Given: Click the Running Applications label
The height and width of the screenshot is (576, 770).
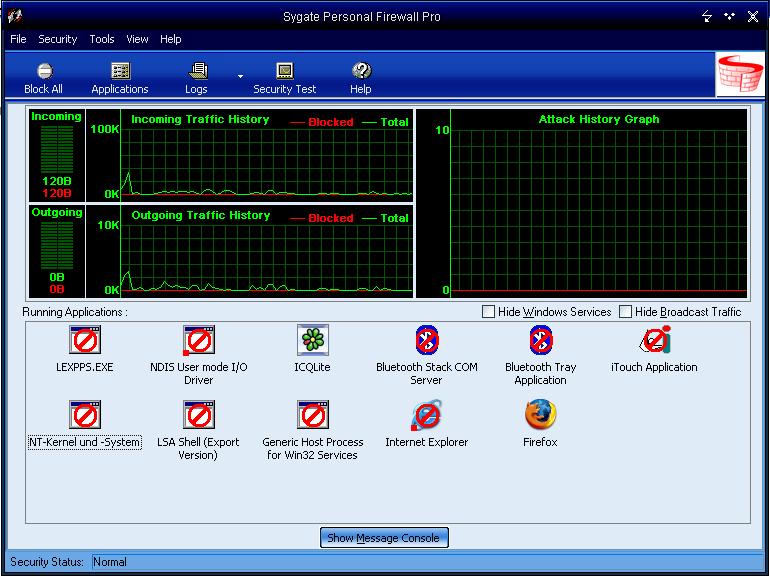Looking at the screenshot, I should (75, 312).
